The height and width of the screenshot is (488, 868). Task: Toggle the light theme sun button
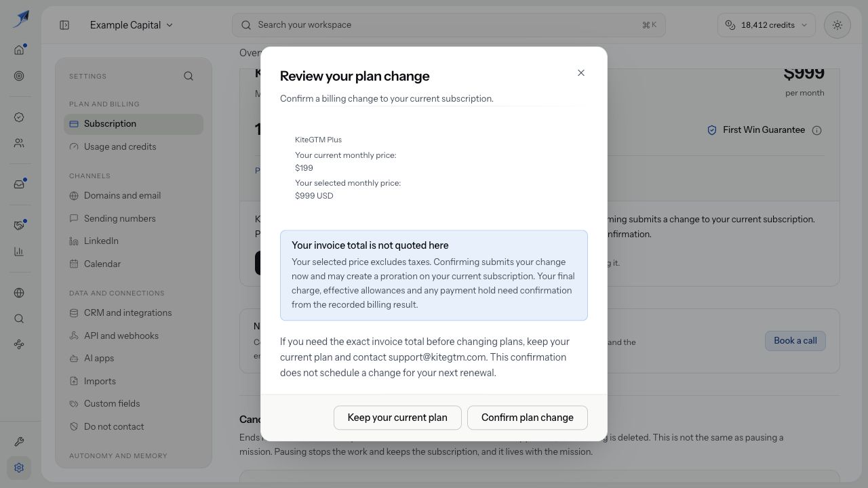point(837,25)
